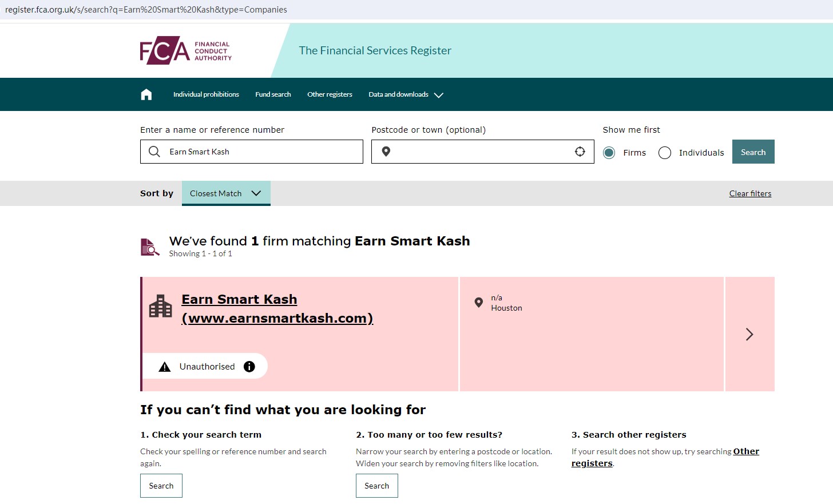Click the Unauthorised status label
Screen dimensions: 833x504
pyautogui.click(x=207, y=367)
